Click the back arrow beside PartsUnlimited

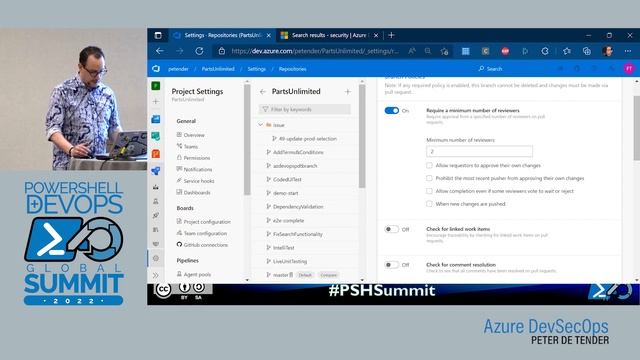coord(262,92)
